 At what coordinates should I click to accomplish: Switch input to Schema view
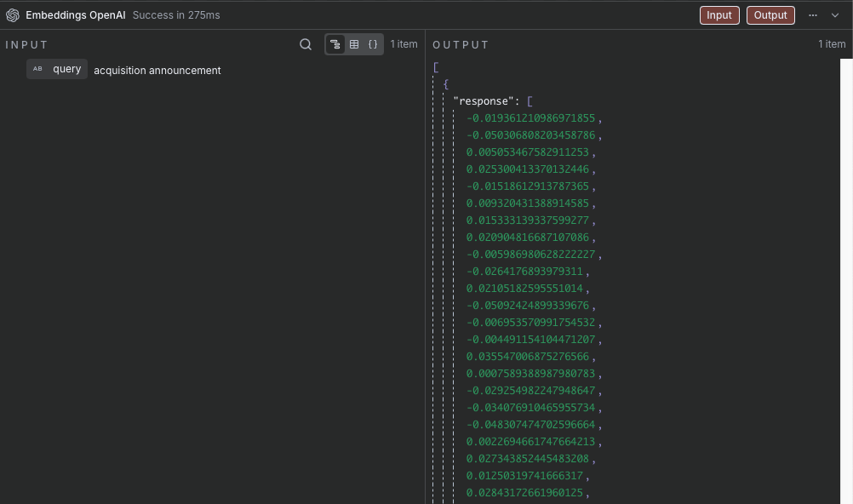[x=335, y=44]
